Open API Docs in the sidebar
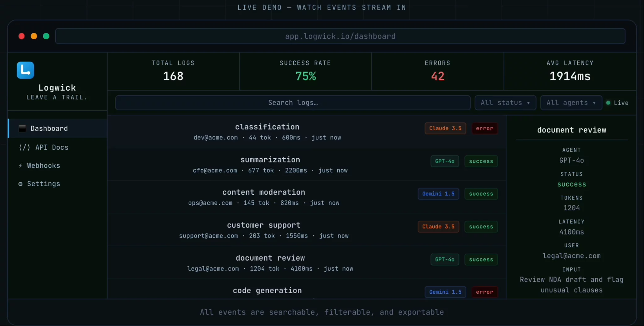 58,147
